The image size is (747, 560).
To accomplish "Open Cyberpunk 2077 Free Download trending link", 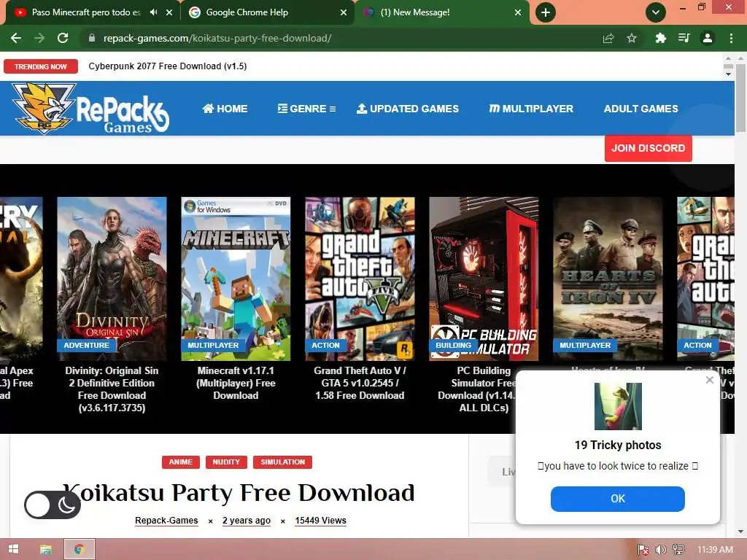I will [x=168, y=66].
